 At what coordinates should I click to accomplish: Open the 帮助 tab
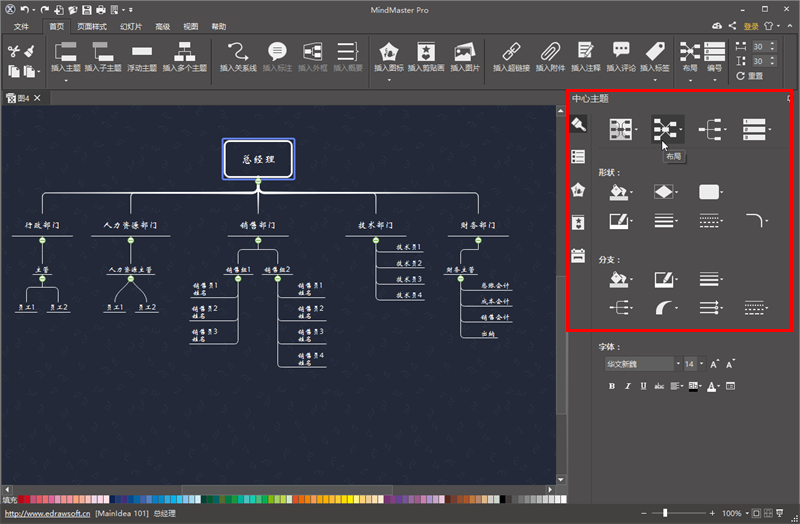pos(219,27)
